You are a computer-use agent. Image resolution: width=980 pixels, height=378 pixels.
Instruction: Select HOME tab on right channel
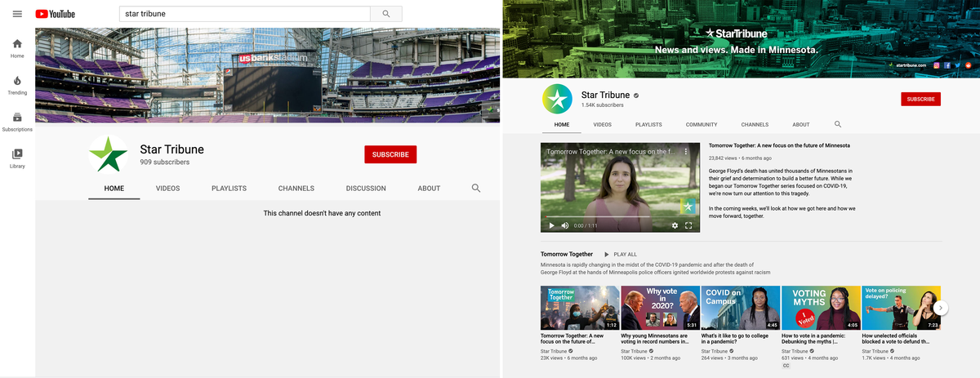click(x=562, y=124)
